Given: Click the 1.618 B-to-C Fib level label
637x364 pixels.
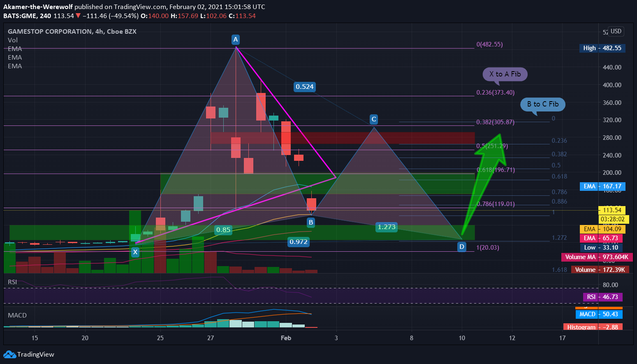Looking at the screenshot, I should 559,270.
